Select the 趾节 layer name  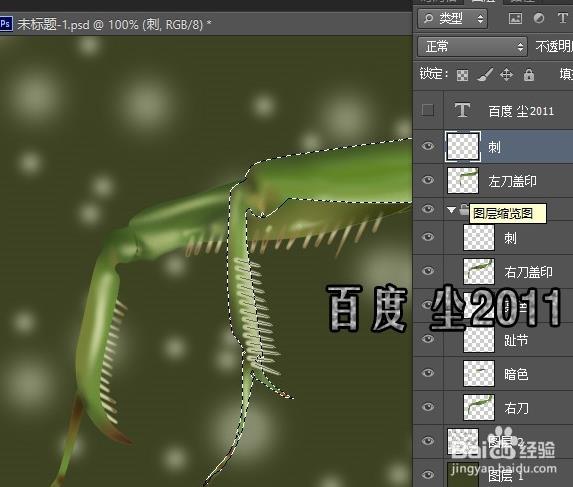[516, 340]
